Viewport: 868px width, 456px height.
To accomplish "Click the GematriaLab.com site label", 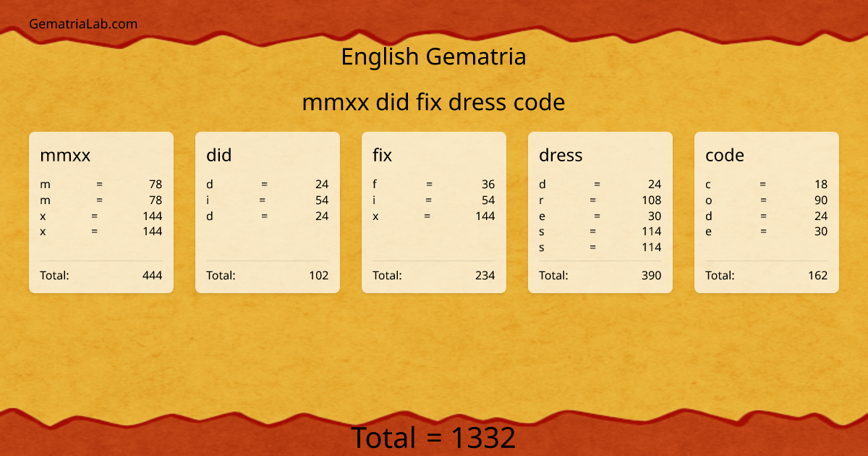I will (x=83, y=24).
